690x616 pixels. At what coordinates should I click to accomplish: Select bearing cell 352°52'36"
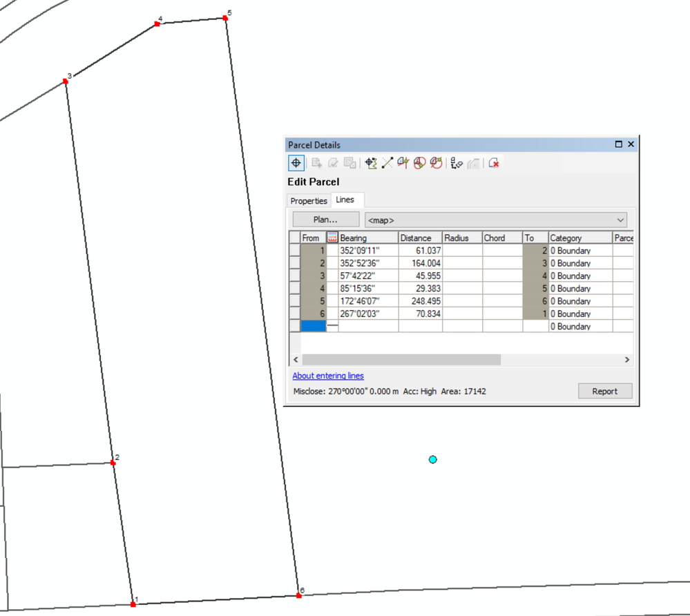click(x=368, y=263)
